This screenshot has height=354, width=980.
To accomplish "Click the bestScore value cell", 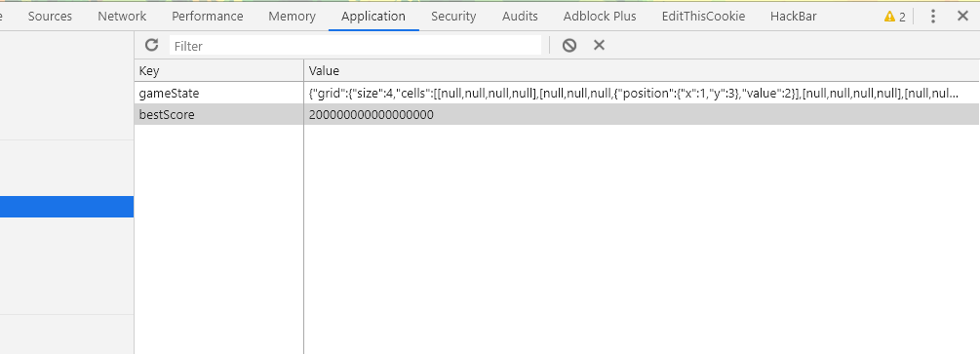I will (642, 115).
